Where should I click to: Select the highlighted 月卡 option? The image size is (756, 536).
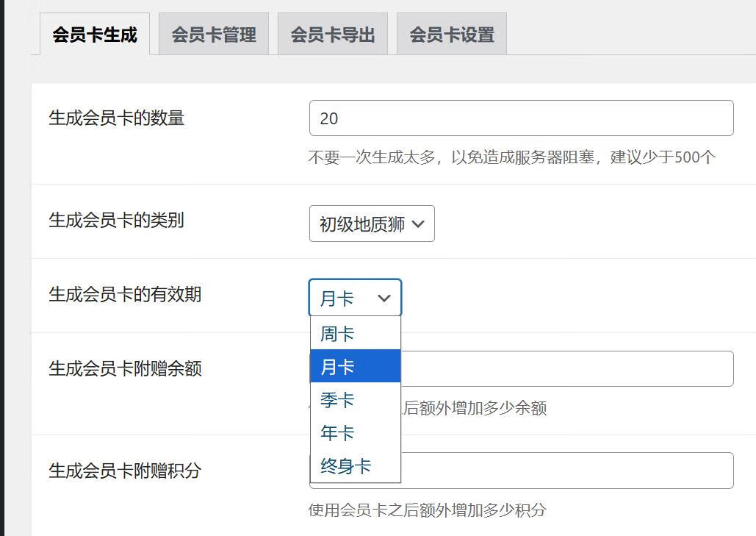336,365
